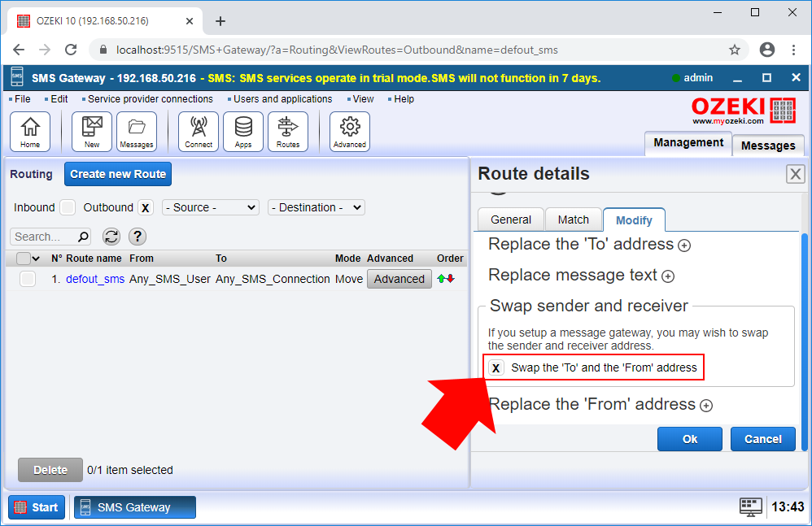Select the defout_sms row checkbox
The width and height of the screenshot is (812, 526).
28,279
